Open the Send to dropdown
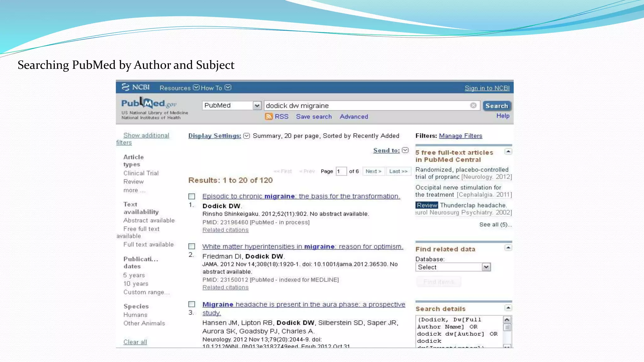The height and width of the screenshot is (362, 644). click(405, 150)
